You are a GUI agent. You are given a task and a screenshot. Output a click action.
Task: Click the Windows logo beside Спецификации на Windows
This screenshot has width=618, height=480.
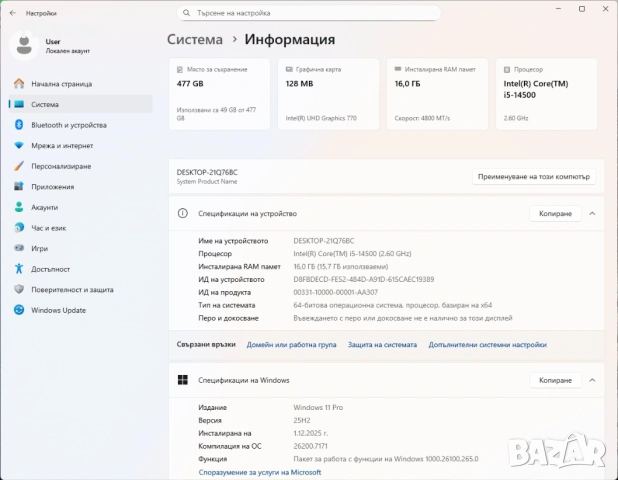(x=182, y=380)
